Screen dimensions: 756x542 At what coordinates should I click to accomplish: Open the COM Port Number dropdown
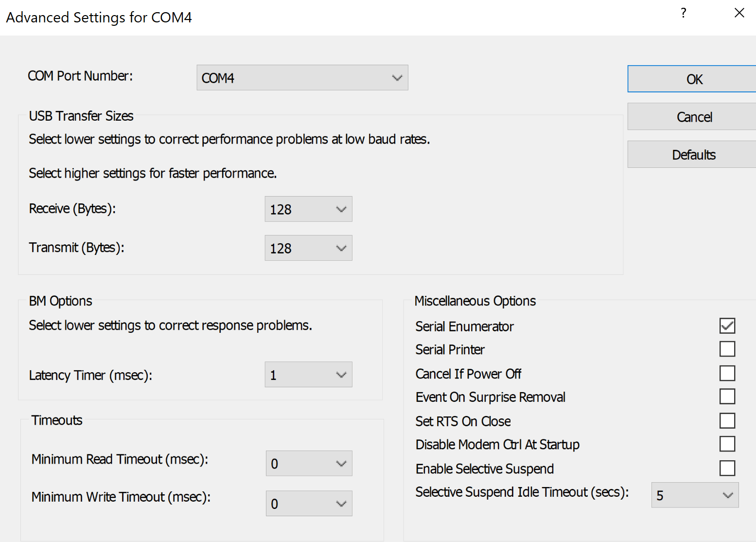(302, 78)
